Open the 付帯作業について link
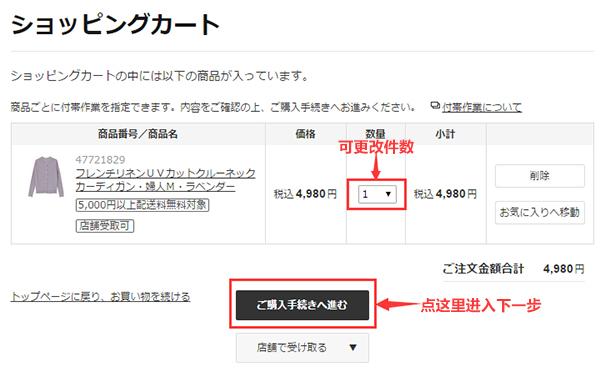 (482, 108)
